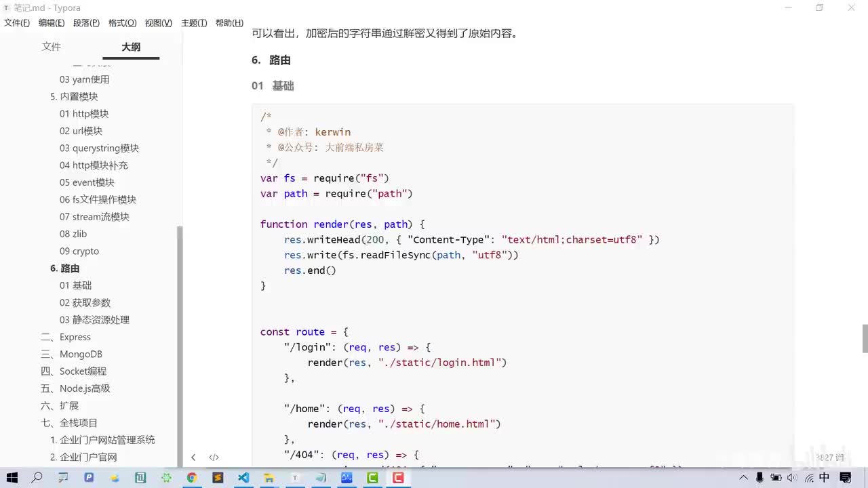Image resolution: width=868 pixels, height=488 pixels.
Task: Switch to Sublime Text on taskbar
Action: 218,477
